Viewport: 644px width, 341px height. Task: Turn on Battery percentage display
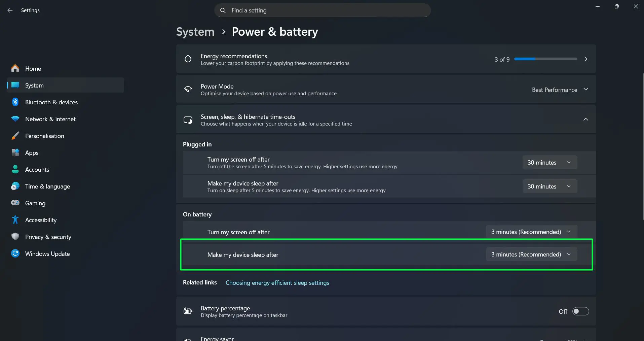pos(581,311)
